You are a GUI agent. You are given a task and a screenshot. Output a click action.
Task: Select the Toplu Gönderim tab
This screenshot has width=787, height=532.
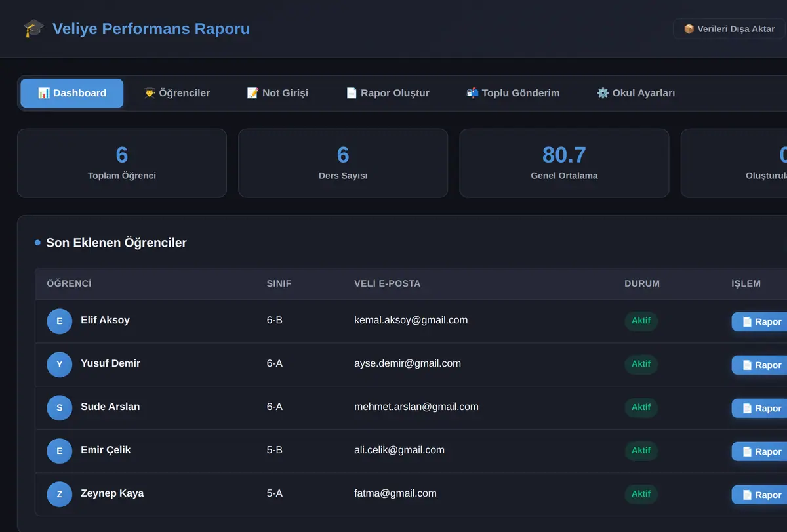[x=513, y=93]
